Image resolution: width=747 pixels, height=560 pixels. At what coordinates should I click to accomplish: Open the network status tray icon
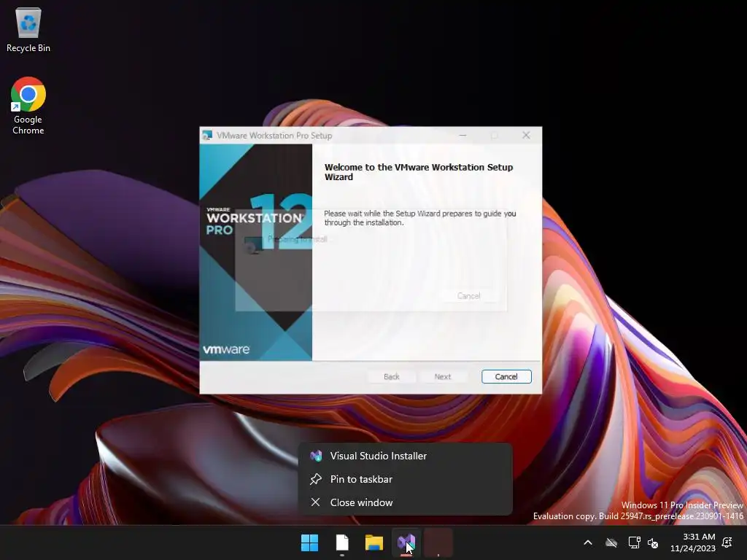tap(634, 542)
